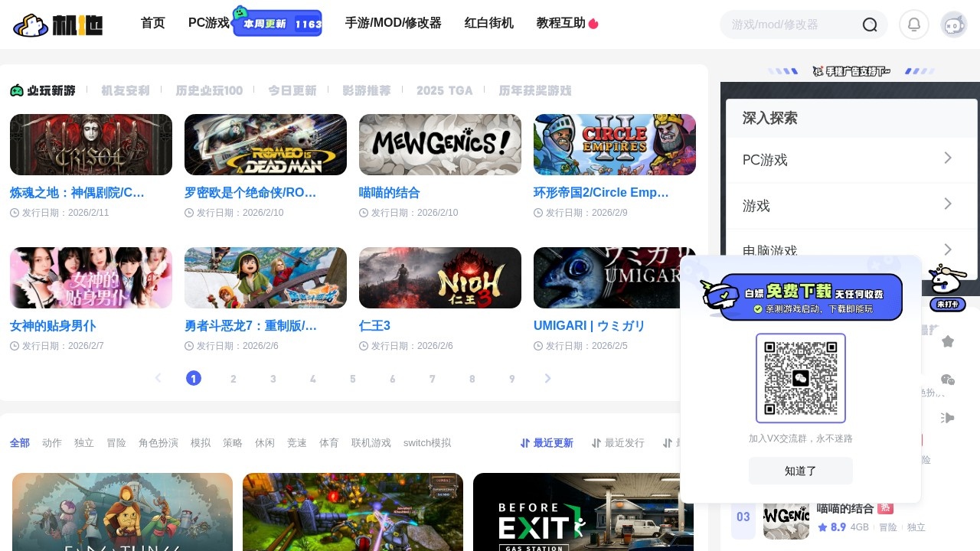Jump to page 5 in pagination
Screen dimensions: 980x551
353,379
